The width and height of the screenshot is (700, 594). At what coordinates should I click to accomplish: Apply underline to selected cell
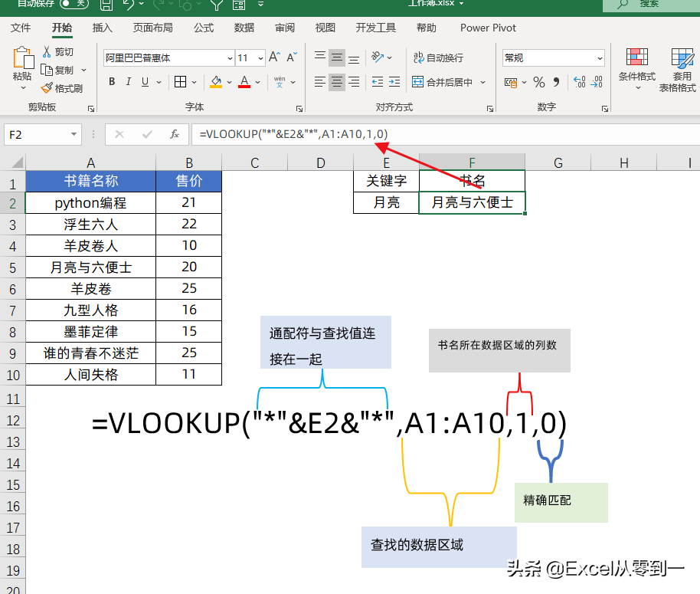pos(144,81)
